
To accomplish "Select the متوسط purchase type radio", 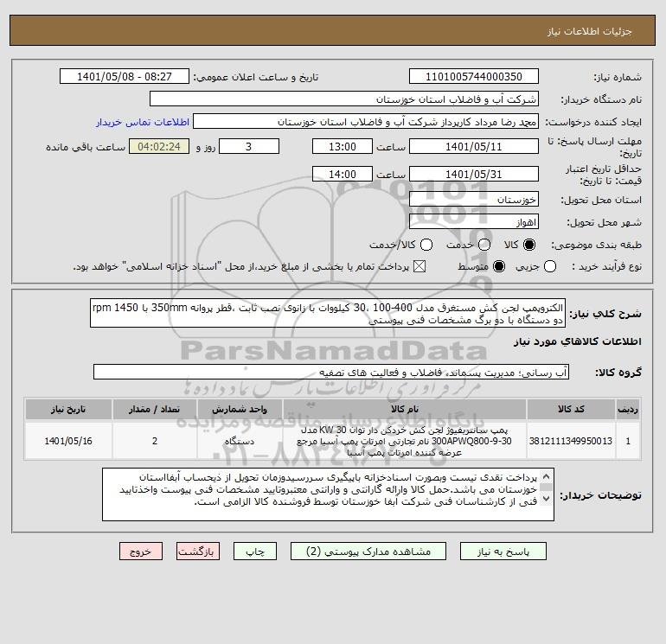I will [x=499, y=266].
